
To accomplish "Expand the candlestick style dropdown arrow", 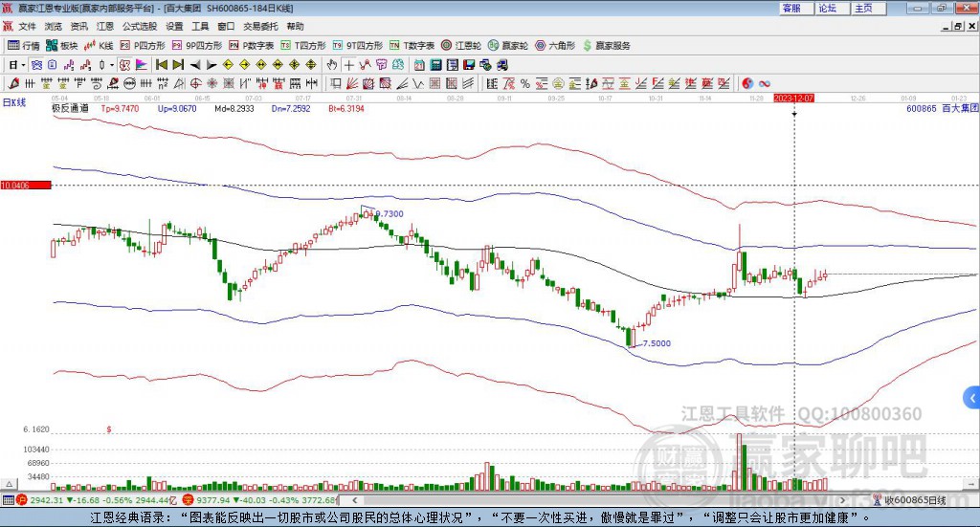I will (112, 65).
